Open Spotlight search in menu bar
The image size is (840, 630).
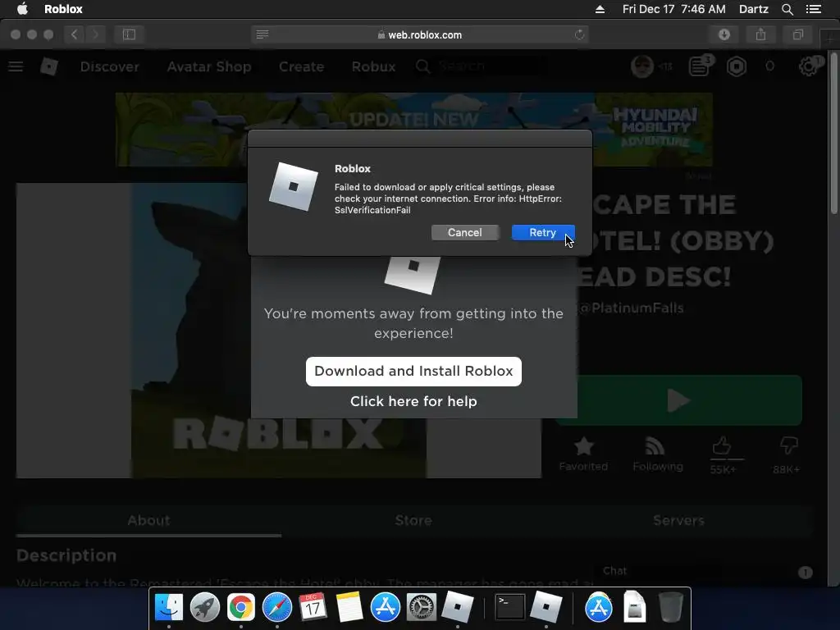[x=787, y=9]
